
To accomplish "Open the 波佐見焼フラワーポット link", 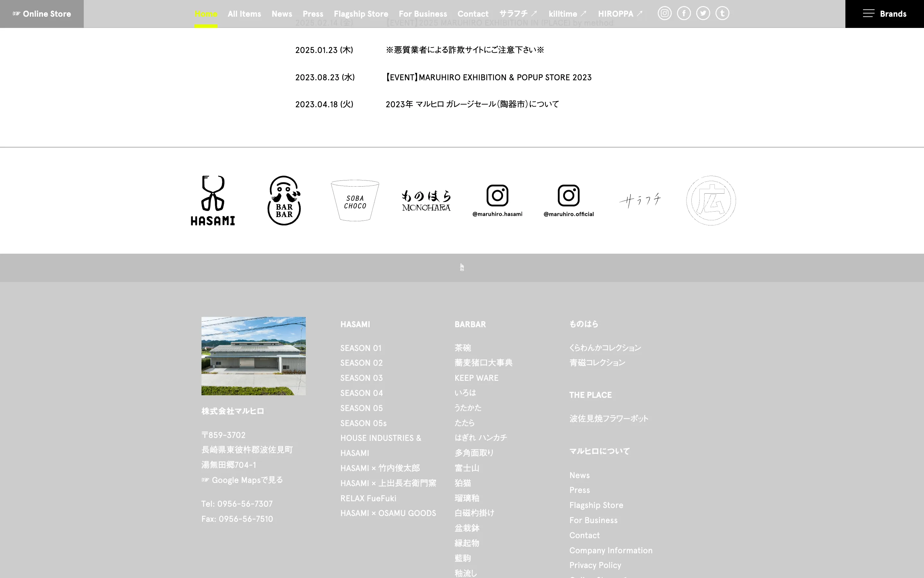I will [609, 419].
